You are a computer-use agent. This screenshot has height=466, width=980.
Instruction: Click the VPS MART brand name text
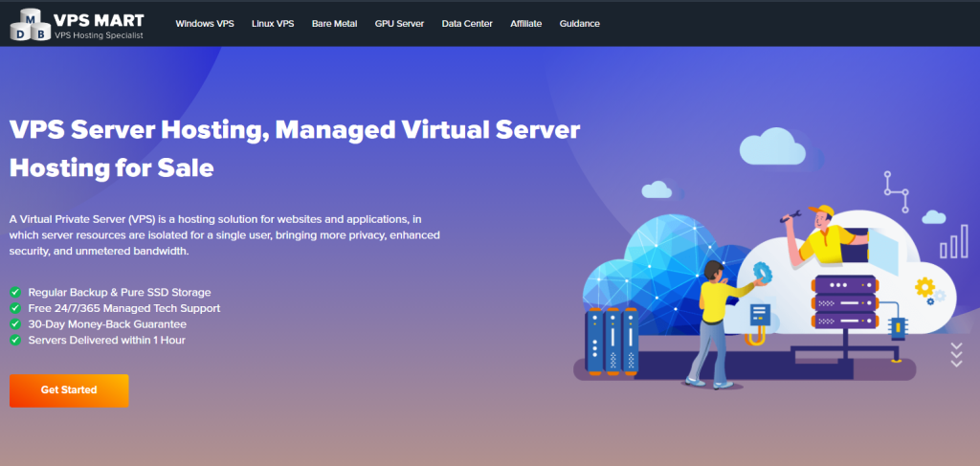pos(99,19)
